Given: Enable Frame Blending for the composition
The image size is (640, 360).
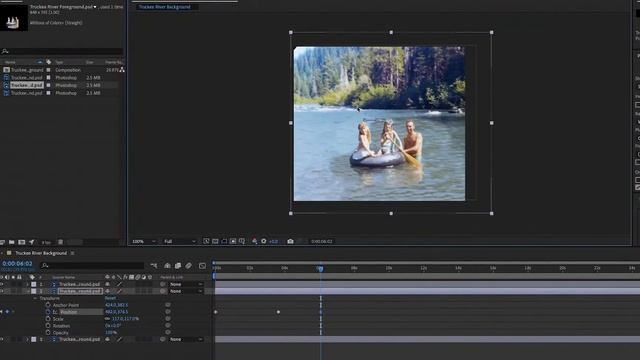Looking at the screenshot, I should (178, 266).
